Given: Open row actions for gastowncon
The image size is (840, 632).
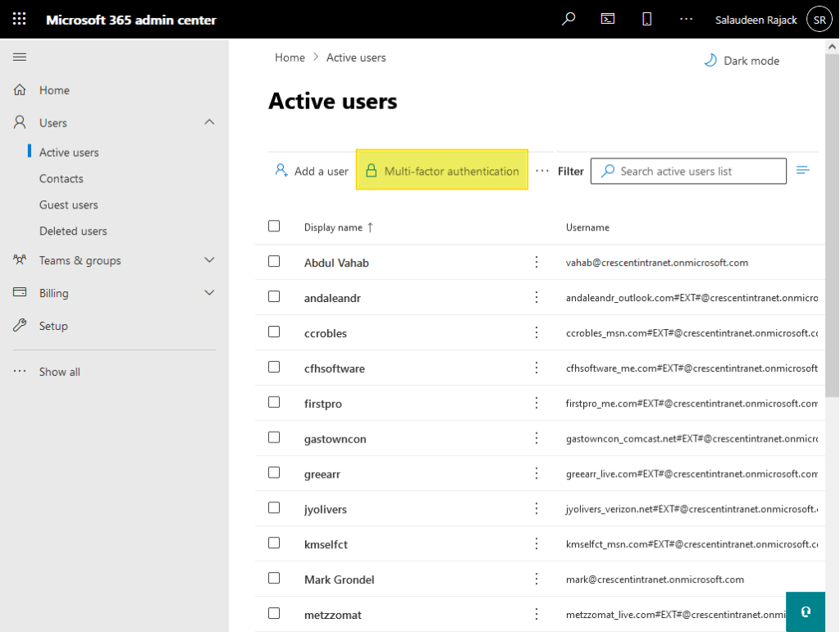Looking at the screenshot, I should click(x=536, y=438).
